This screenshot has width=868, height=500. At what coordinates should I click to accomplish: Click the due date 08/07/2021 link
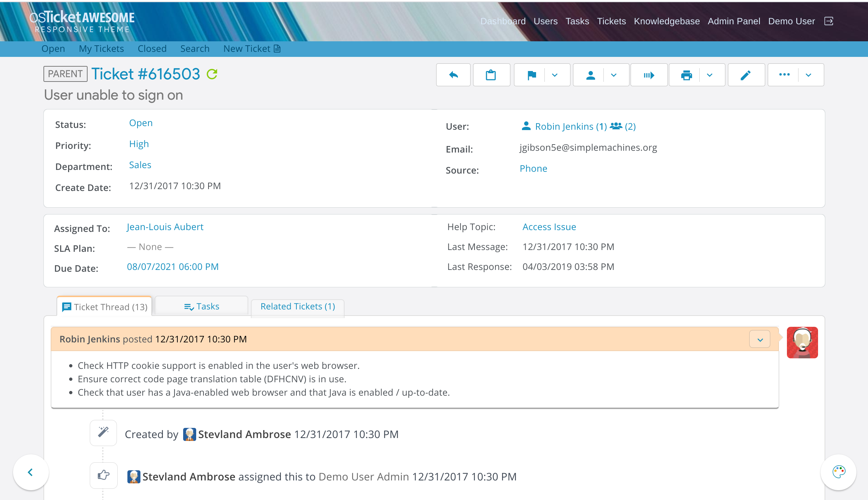click(x=173, y=267)
